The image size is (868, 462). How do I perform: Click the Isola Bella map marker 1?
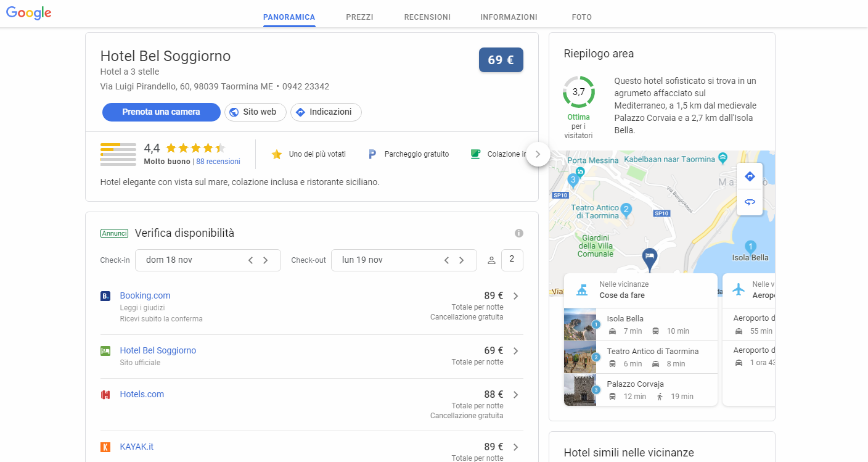pyautogui.click(x=750, y=245)
